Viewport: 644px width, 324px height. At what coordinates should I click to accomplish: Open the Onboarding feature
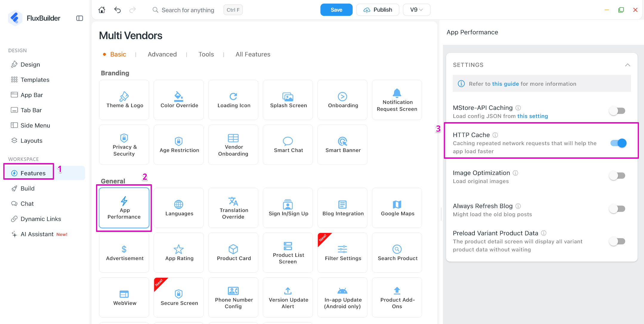[x=342, y=100]
